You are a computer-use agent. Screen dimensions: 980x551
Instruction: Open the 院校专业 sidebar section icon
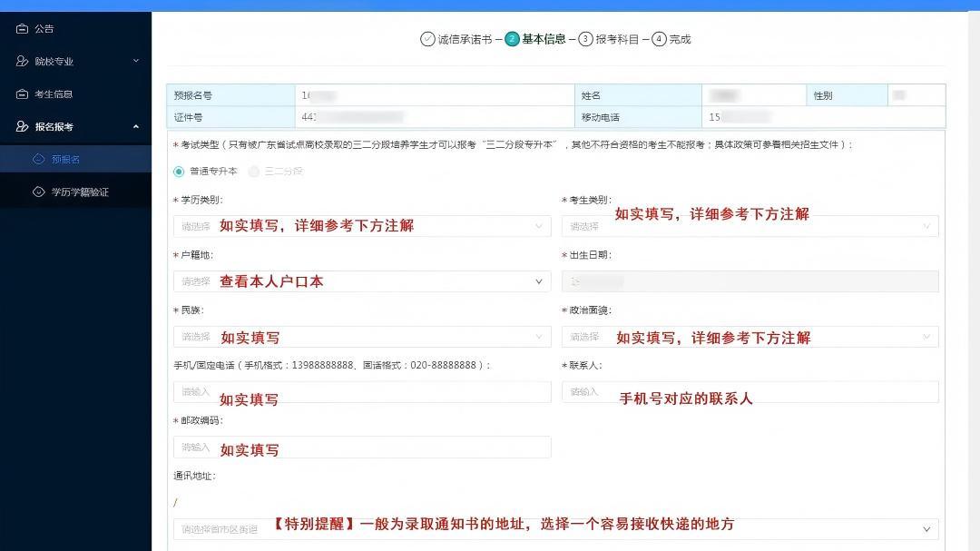click(24, 61)
